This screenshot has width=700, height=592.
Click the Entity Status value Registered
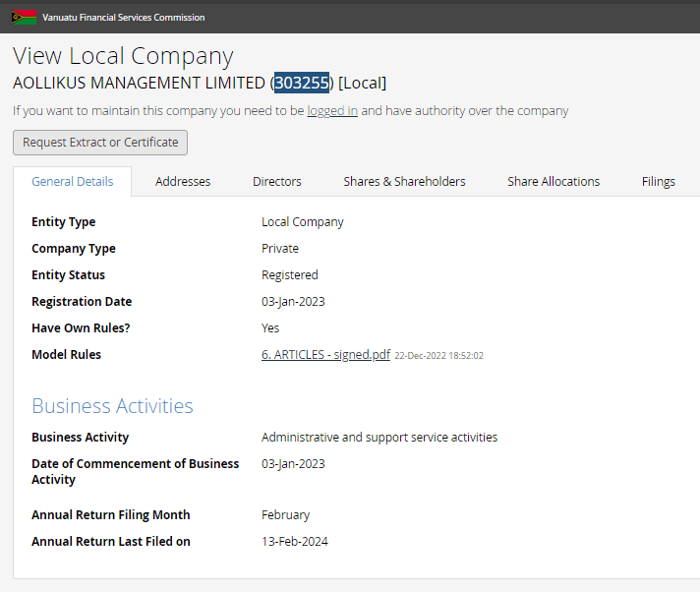pyautogui.click(x=290, y=275)
